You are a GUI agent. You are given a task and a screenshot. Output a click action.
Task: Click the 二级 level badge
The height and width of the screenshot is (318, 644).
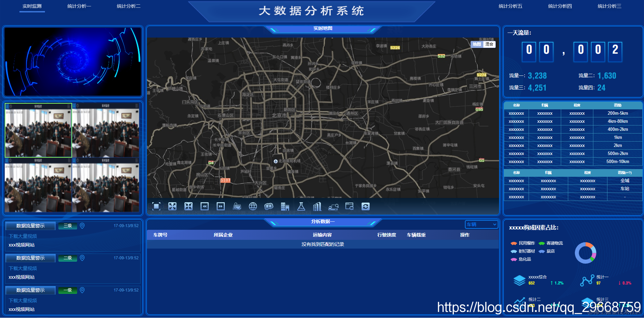[68, 258]
